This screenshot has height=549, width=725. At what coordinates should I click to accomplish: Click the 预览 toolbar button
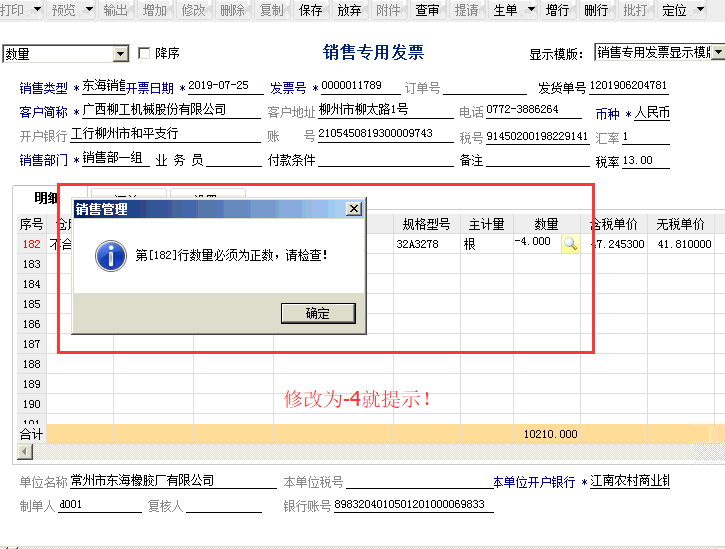click(x=64, y=10)
